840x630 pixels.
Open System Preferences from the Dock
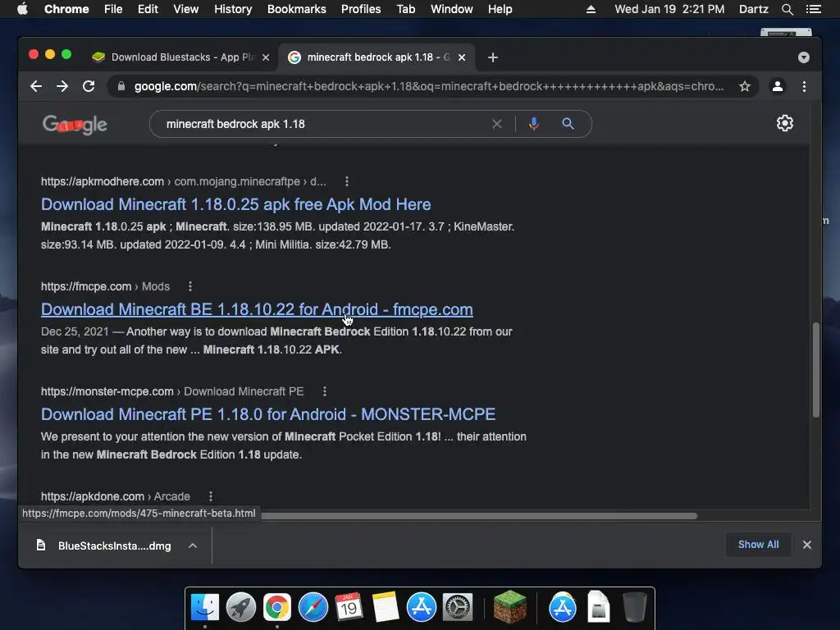pyautogui.click(x=457, y=608)
